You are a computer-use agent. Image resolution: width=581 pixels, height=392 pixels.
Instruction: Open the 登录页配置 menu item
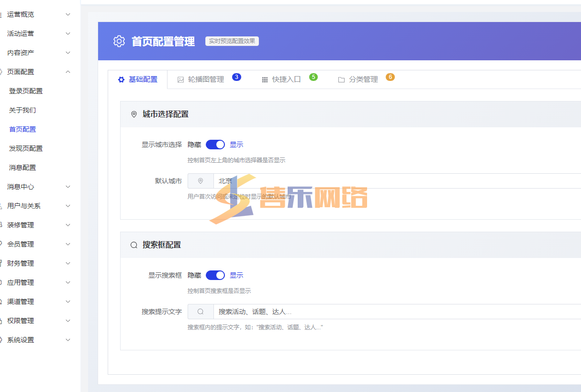point(26,91)
